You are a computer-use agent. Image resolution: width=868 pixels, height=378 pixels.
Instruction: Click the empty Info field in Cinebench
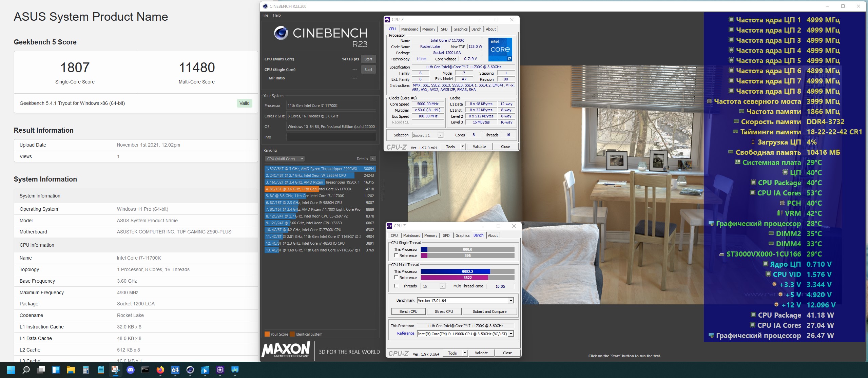tap(331, 137)
